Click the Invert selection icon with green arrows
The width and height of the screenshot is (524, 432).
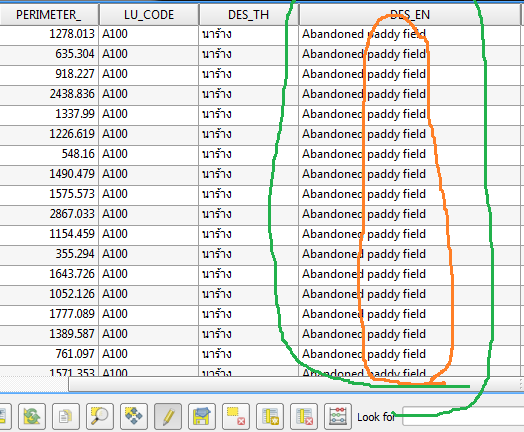[32, 416]
